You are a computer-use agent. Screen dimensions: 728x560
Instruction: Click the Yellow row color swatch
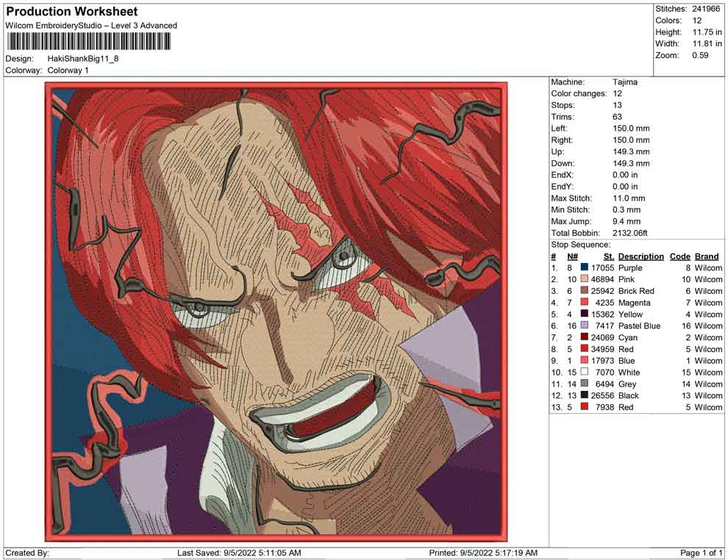tap(584, 314)
